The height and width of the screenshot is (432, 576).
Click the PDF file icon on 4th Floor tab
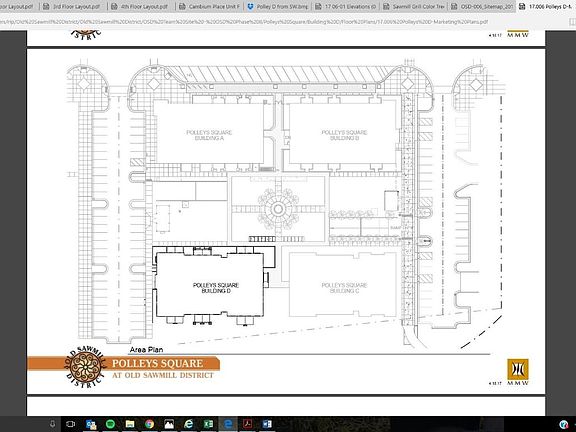point(115,6)
